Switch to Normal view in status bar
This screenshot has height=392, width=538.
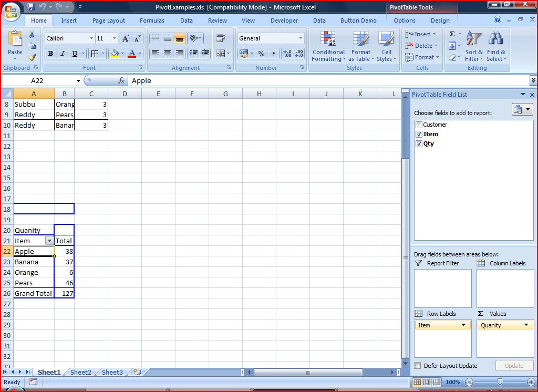[417, 382]
